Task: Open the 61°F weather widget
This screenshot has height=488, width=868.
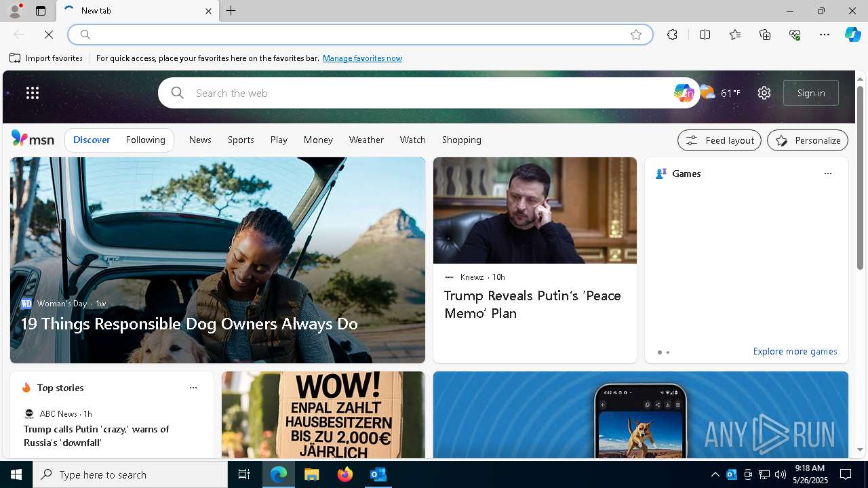Action: tap(720, 93)
